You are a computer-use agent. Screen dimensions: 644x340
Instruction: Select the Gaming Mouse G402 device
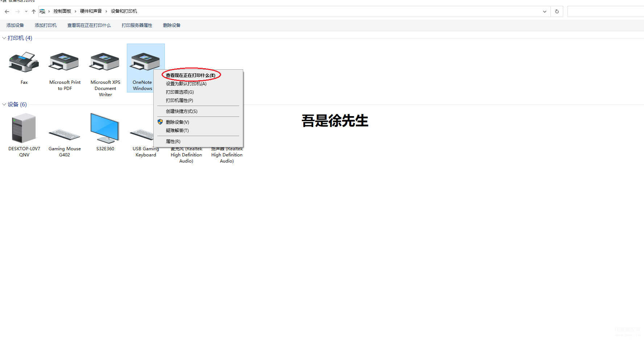click(x=65, y=135)
